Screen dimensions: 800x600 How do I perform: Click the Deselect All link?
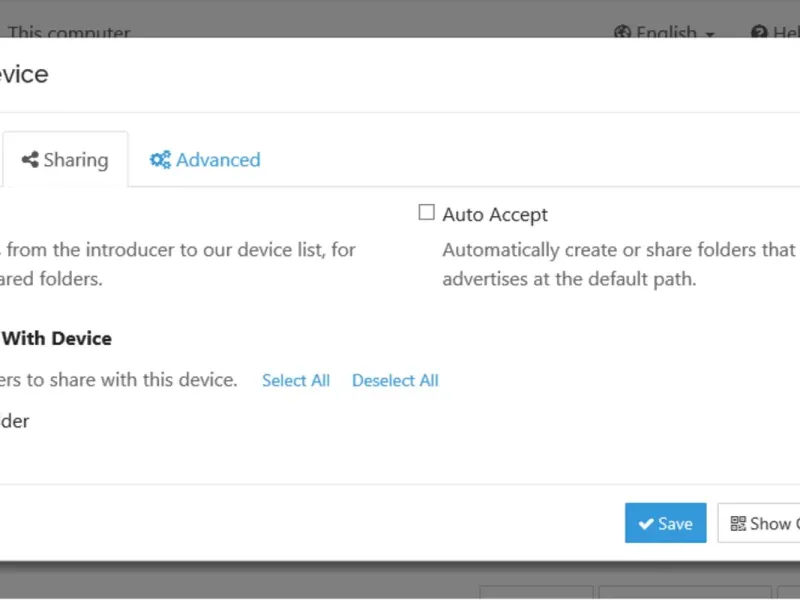coord(395,381)
